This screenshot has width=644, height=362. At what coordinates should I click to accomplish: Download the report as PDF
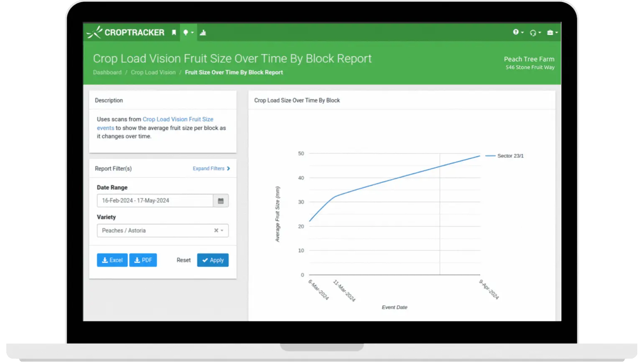click(x=143, y=260)
